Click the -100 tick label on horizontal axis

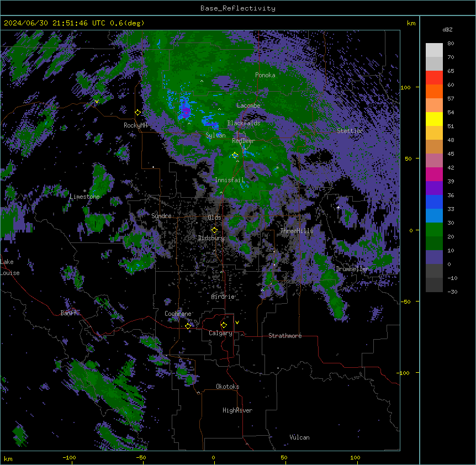coord(69,457)
